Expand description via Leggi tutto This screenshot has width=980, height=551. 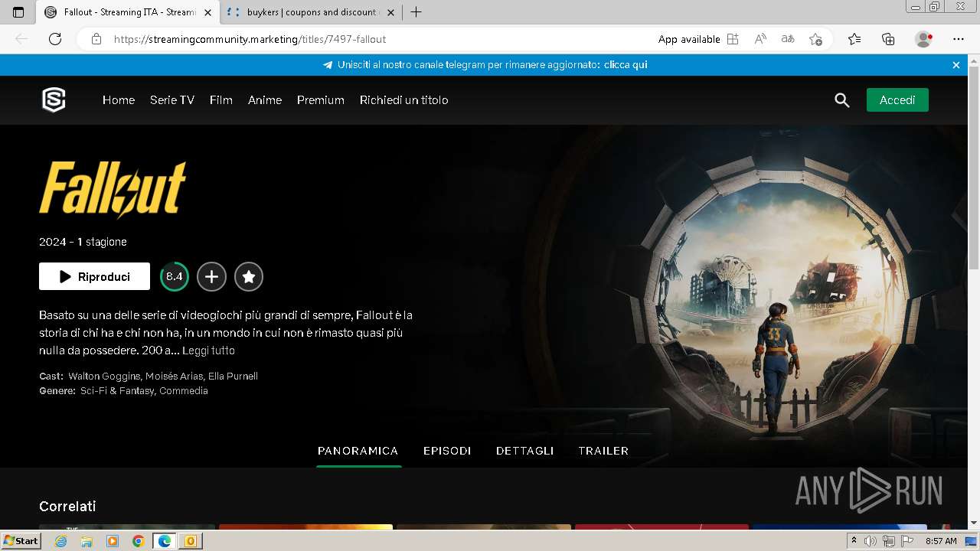[208, 350]
